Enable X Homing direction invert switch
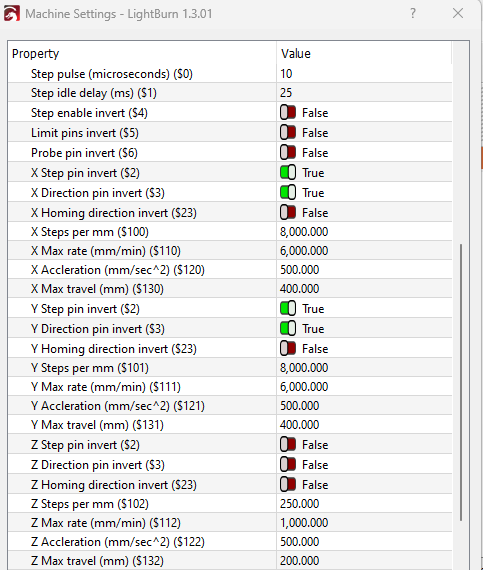Viewport: 483px width, 570px height. [288, 212]
